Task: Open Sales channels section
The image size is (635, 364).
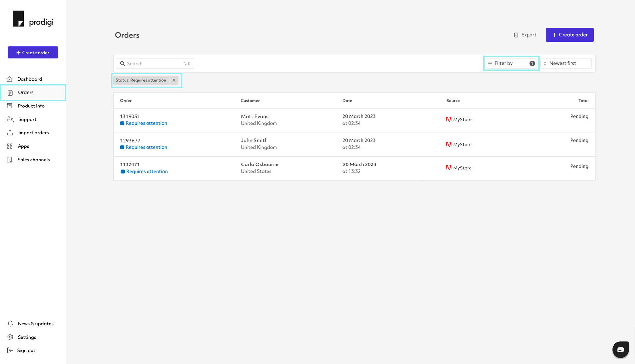Action: tap(34, 159)
